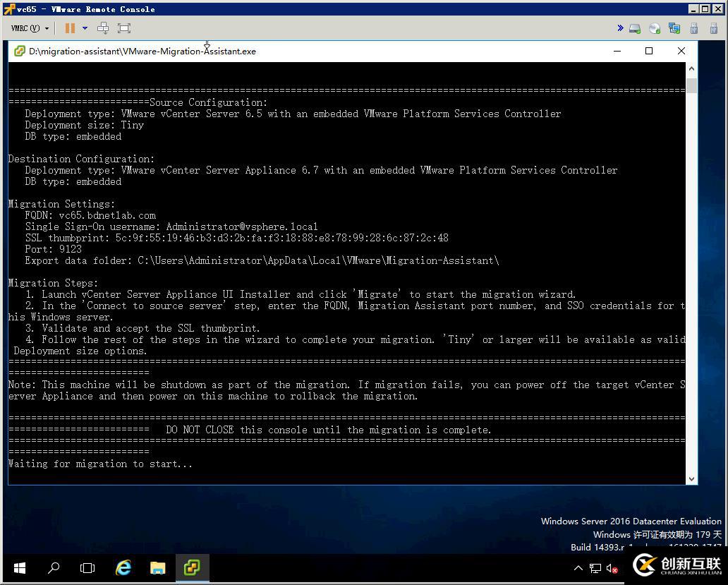Open Task View on the taskbar
This screenshot has height=585, width=728.
87,567
